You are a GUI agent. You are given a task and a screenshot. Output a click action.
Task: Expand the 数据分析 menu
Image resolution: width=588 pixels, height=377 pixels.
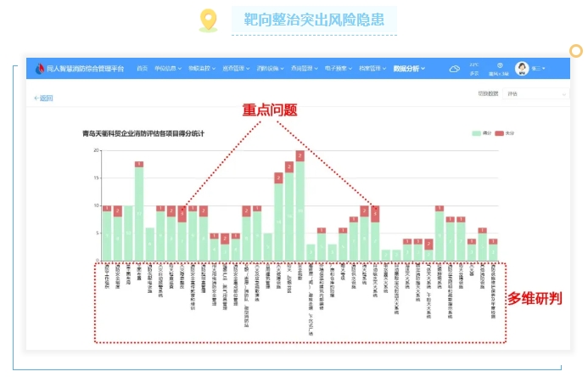[409, 69]
